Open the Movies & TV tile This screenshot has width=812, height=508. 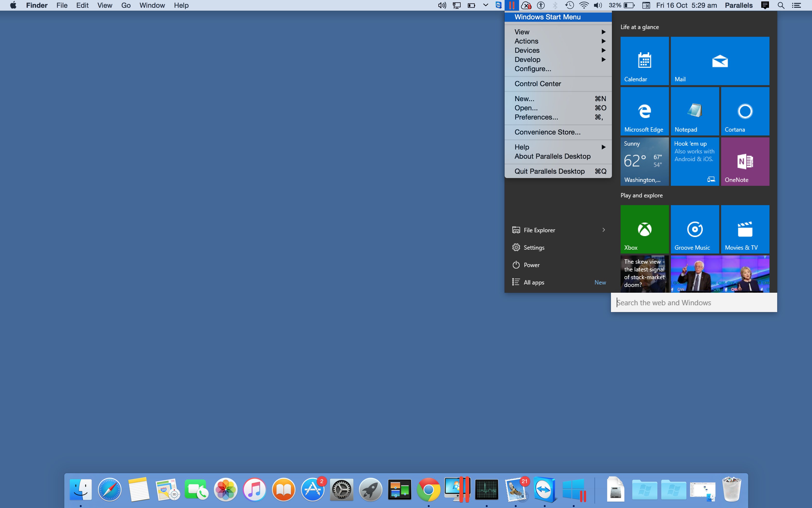[x=745, y=229]
